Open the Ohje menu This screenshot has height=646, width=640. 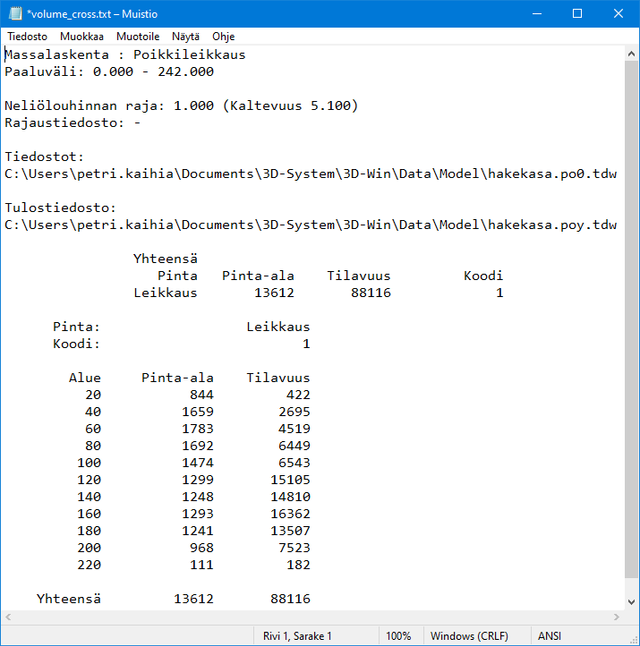pyautogui.click(x=223, y=36)
